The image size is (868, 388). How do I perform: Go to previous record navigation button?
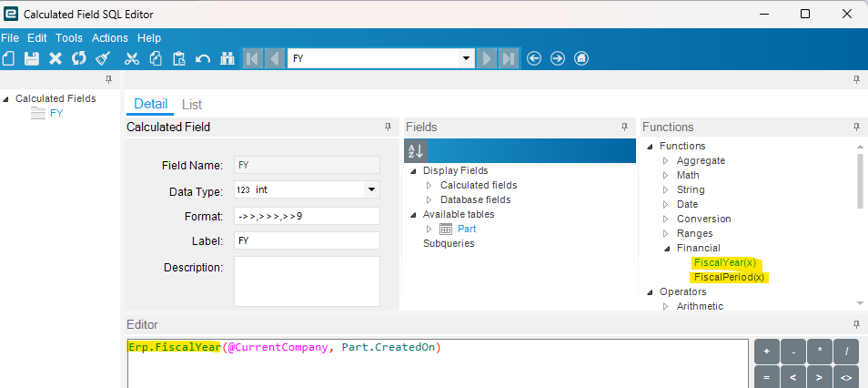(x=275, y=58)
